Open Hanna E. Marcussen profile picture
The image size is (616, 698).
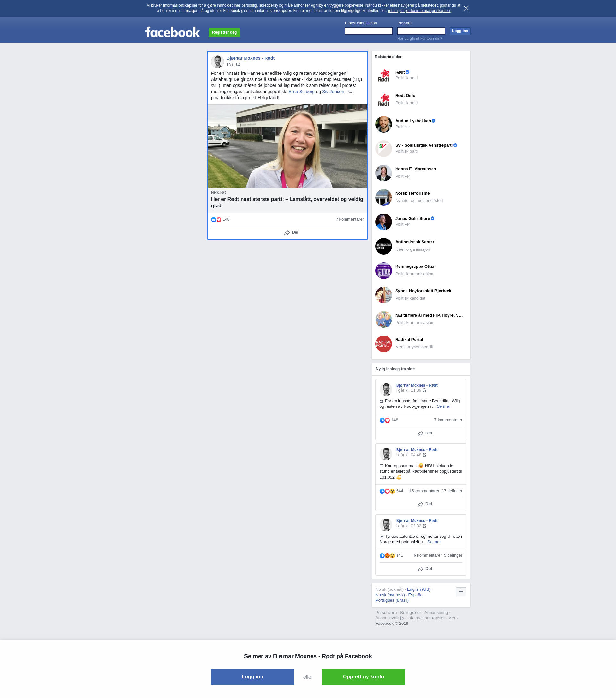coord(384,173)
